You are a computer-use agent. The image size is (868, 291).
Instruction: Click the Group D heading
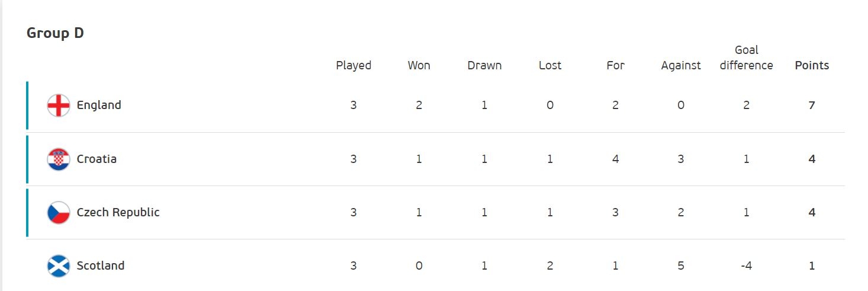[55, 33]
